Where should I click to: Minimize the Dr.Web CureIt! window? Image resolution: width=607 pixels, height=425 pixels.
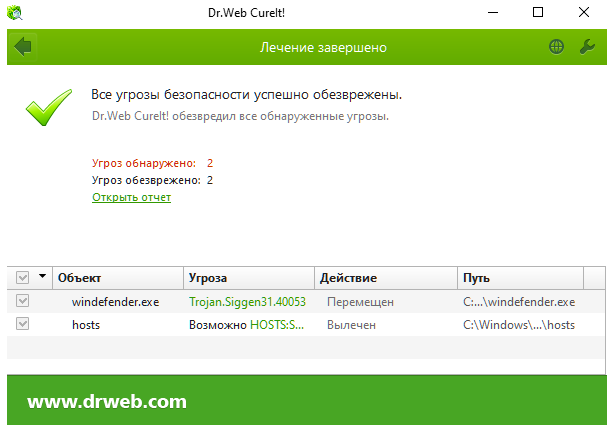pyautogui.click(x=493, y=12)
